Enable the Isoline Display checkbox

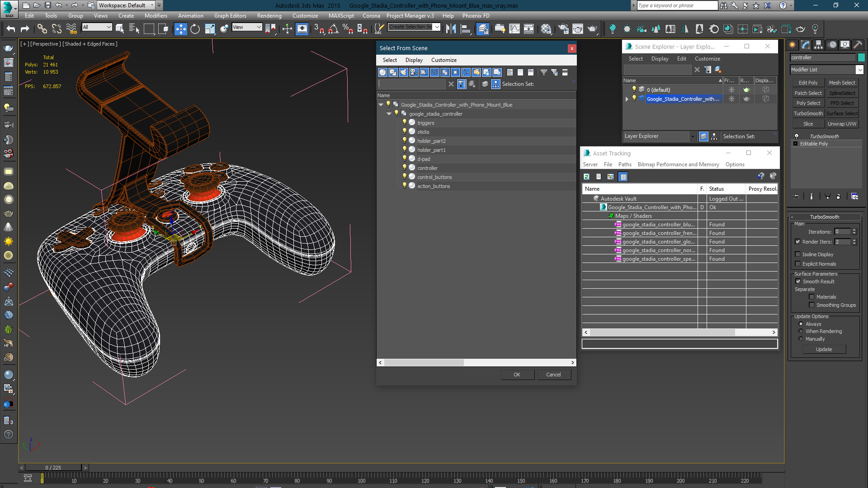click(797, 254)
